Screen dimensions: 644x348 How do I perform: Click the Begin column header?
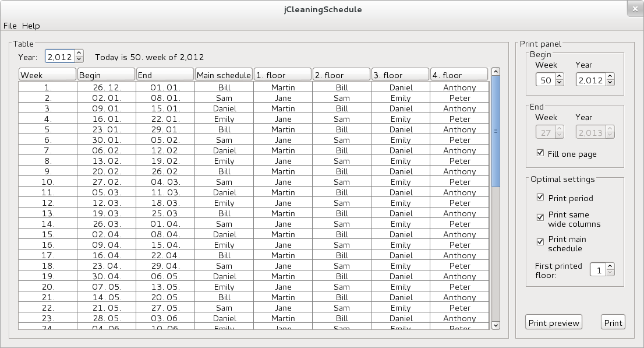107,75
